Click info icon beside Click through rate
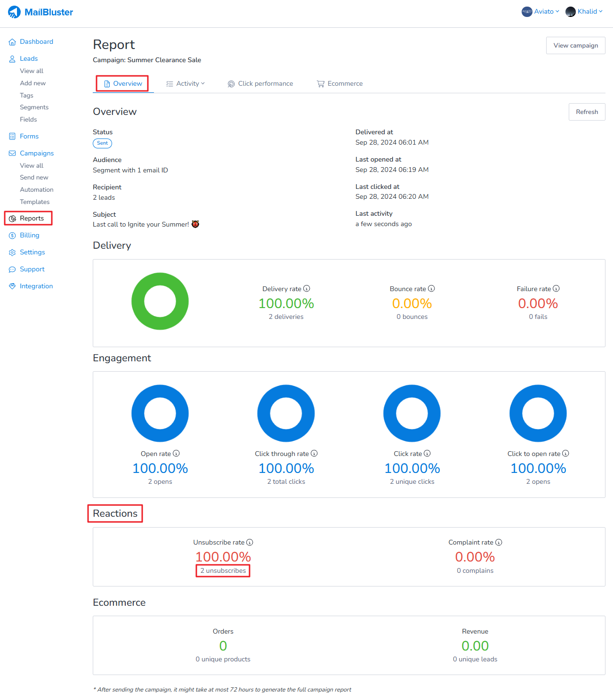Screen dimensions: 613x700 click(x=315, y=454)
